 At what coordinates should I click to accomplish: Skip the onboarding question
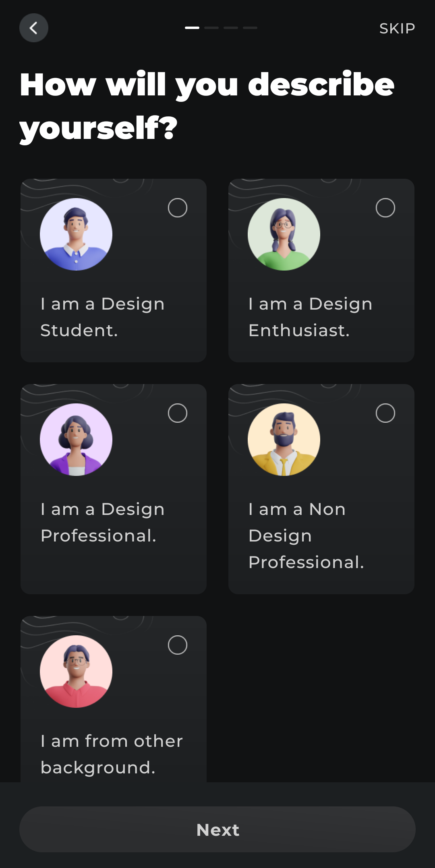pyautogui.click(x=397, y=29)
